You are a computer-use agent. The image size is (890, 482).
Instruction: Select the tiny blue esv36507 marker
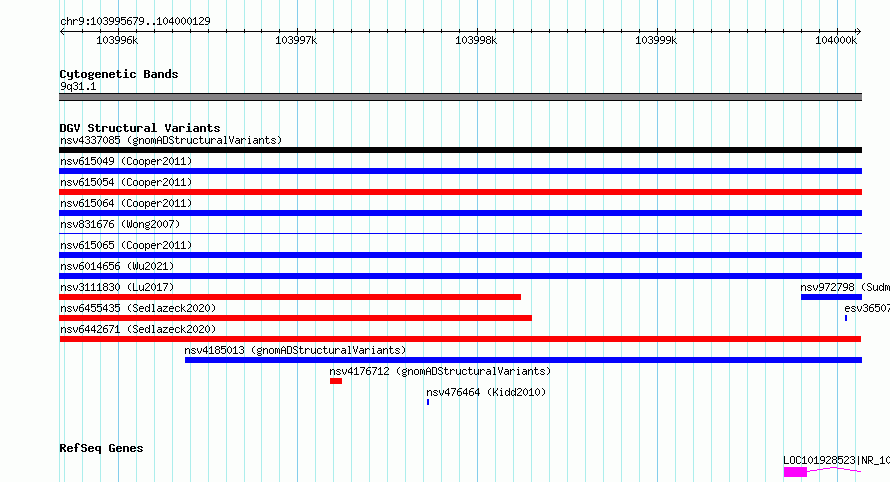pyautogui.click(x=846, y=318)
